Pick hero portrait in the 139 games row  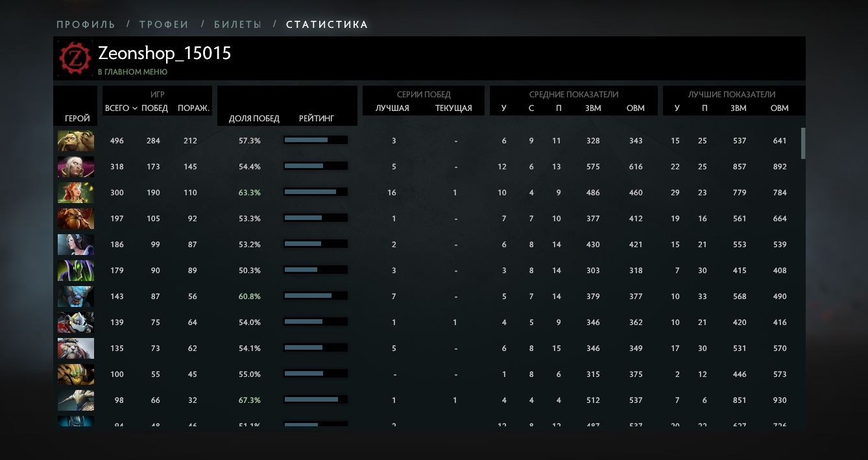pos(76,322)
